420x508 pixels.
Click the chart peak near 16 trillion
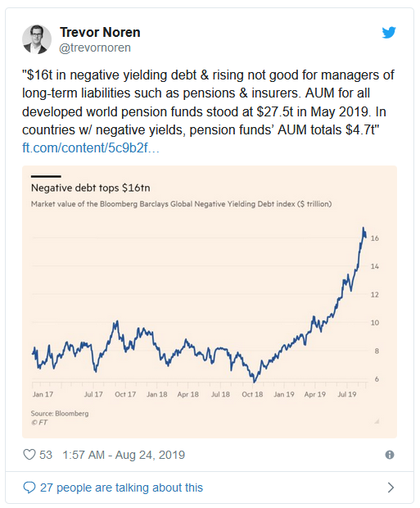364,229
